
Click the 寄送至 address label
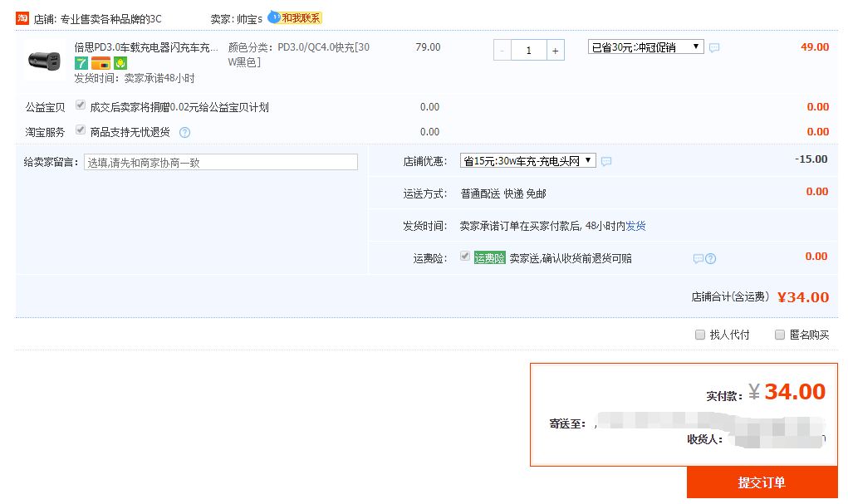pos(567,424)
